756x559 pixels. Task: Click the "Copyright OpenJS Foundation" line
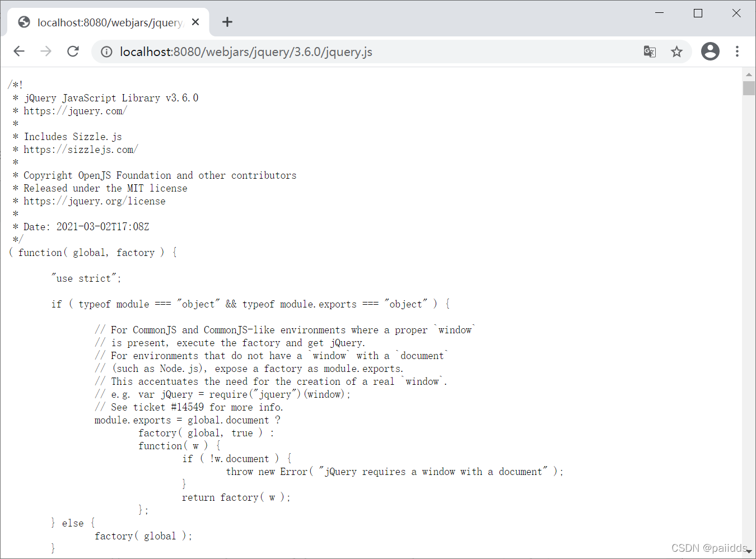click(160, 175)
